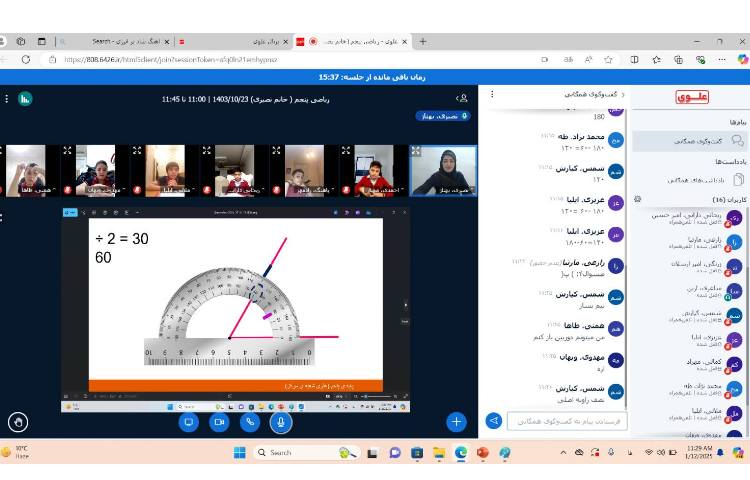Open a new browser tab
This screenshot has width=750, height=480.
423,42
